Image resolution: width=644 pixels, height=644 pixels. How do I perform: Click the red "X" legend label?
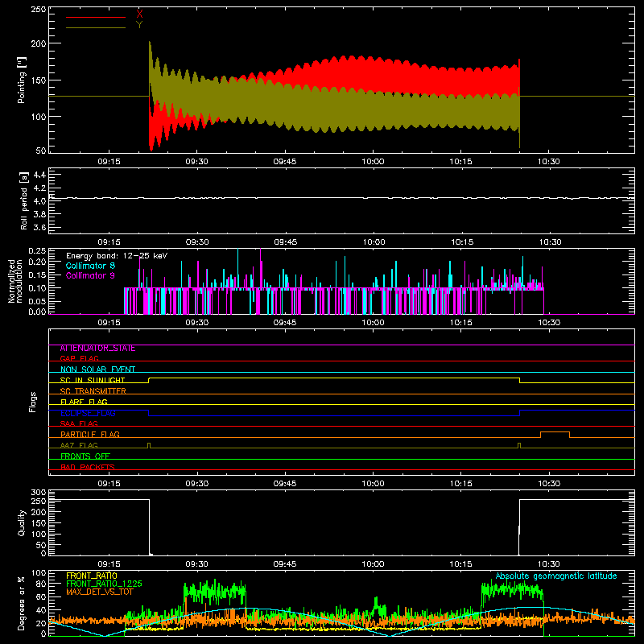point(139,14)
